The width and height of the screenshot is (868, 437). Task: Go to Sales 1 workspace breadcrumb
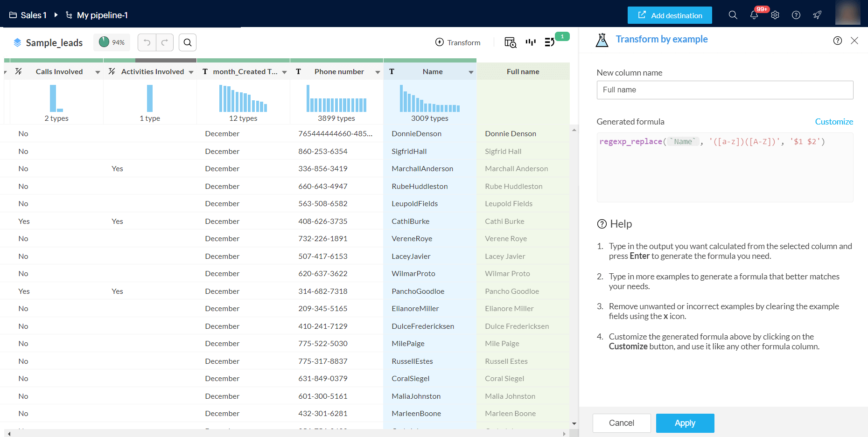pos(28,15)
